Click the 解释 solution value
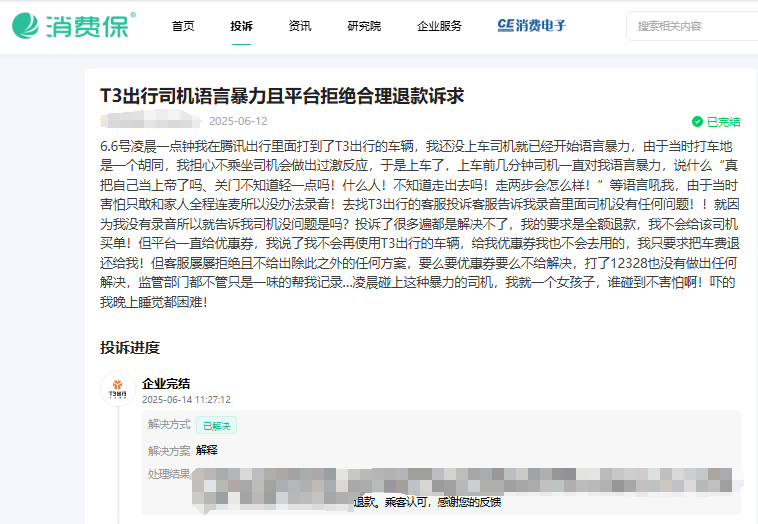The image size is (758, 524). coord(207,450)
